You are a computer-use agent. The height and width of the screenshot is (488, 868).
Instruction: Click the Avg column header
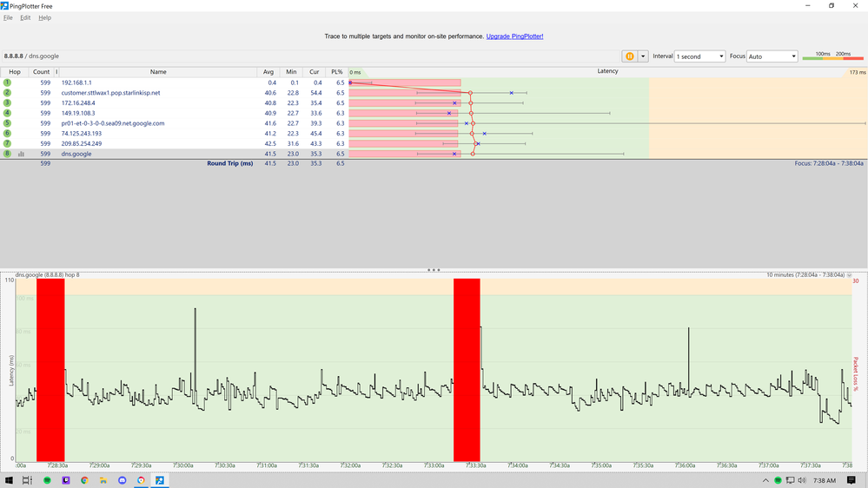coord(268,72)
